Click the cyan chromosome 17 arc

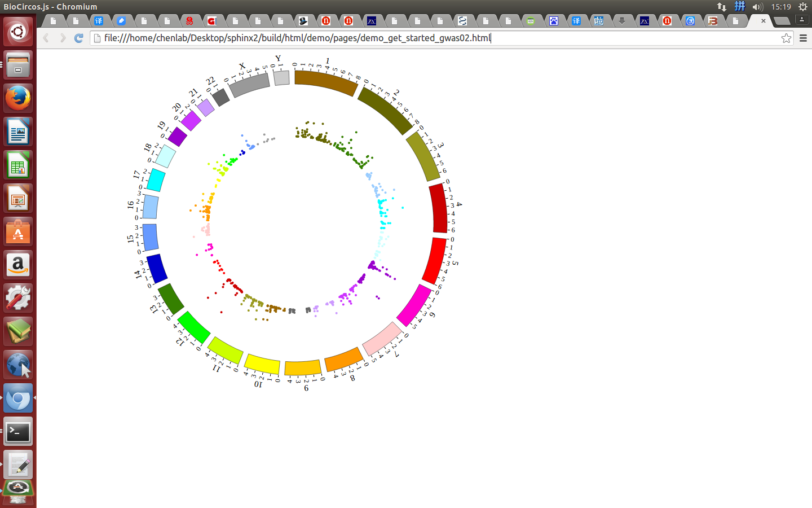pyautogui.click(x=156, y=181)
